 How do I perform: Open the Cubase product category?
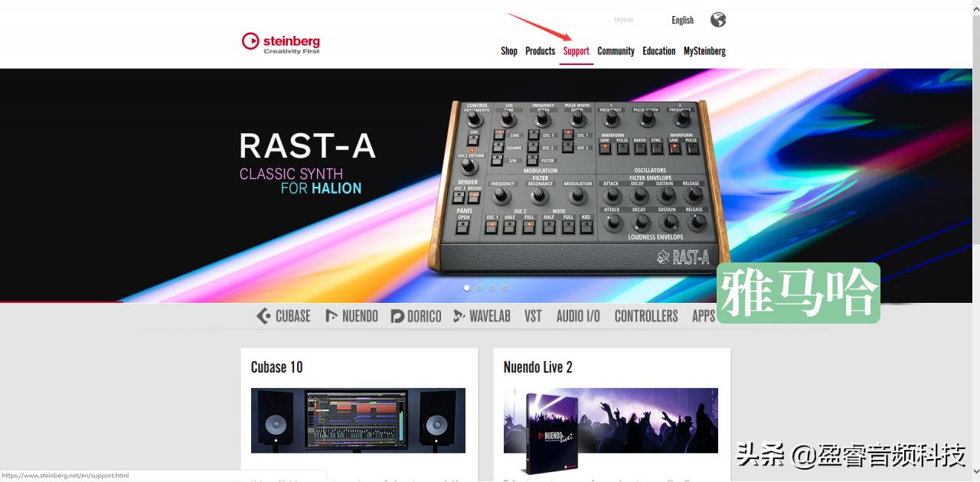(x=283, y=316)
